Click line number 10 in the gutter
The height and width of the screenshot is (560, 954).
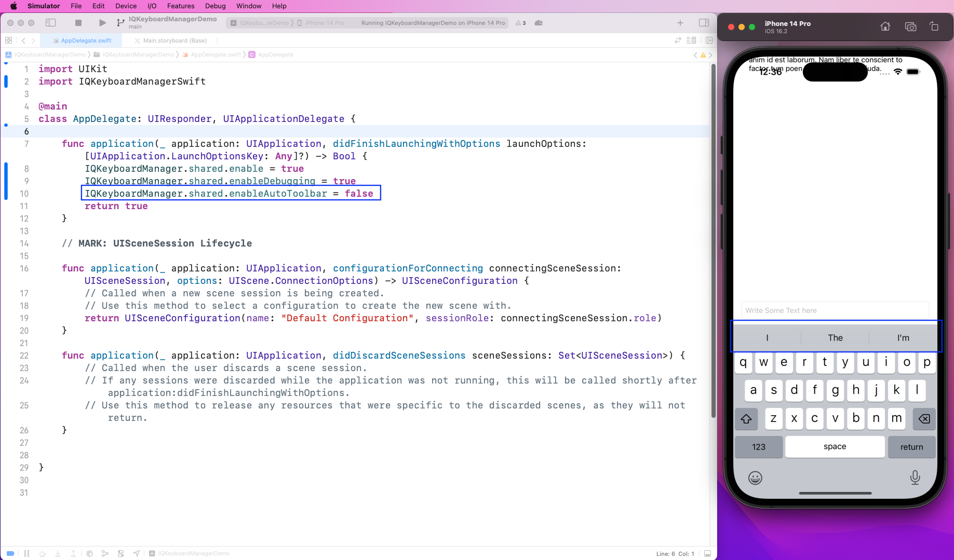24,194
